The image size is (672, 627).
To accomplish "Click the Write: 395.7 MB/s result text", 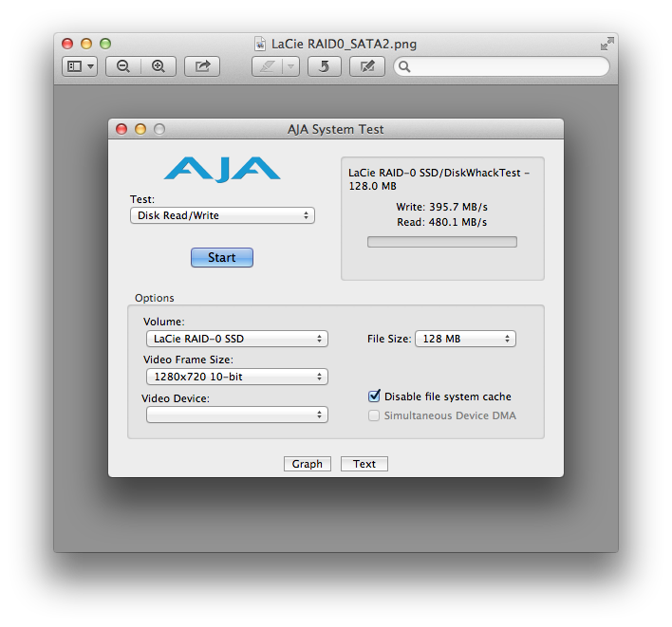I will pyautogui.click(x=442, y=207).
